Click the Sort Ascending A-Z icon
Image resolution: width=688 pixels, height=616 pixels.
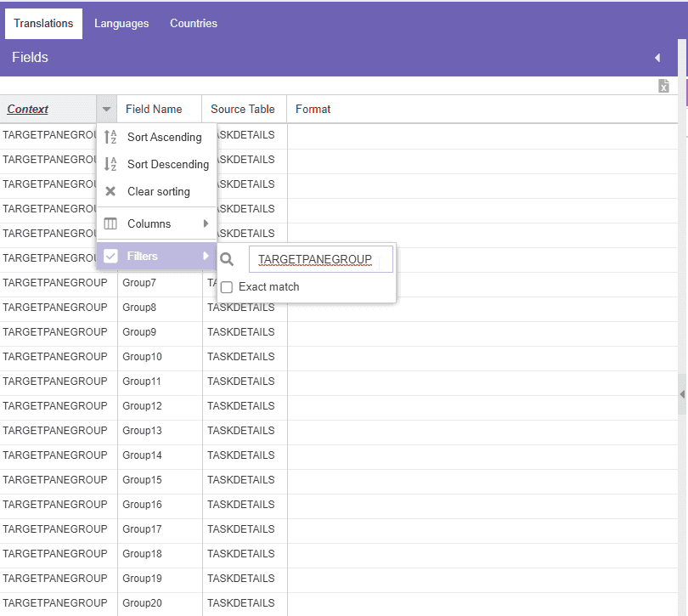point(110,137)
